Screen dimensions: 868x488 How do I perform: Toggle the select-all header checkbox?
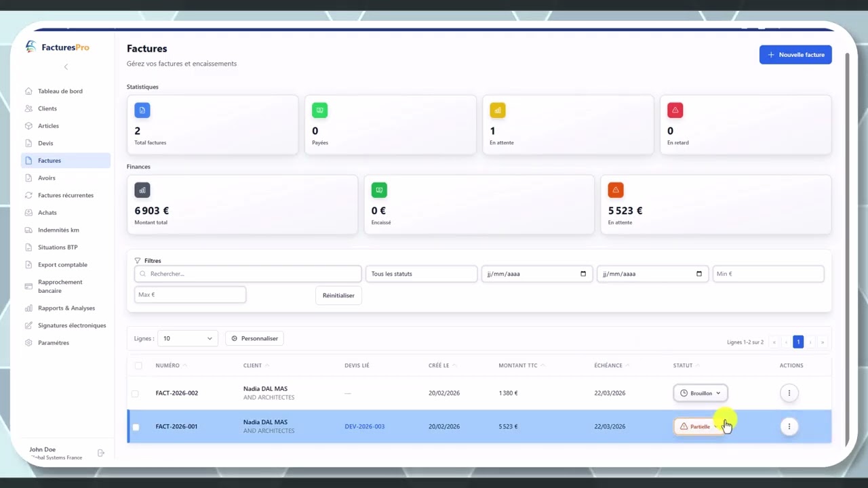(x=138, y=365)
